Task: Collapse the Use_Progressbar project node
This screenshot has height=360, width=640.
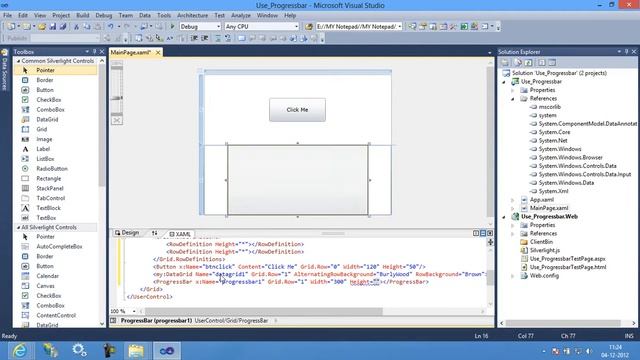Action: coord(504,82)
